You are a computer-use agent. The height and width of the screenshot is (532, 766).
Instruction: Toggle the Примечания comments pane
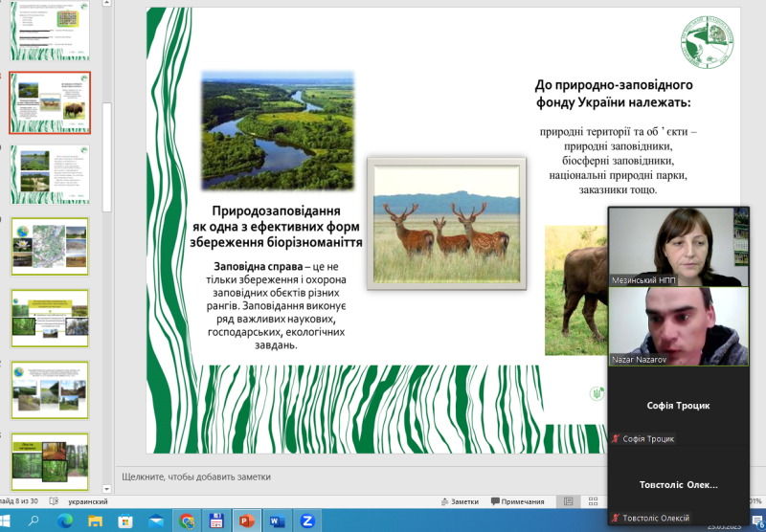click(x=518, y=501)
